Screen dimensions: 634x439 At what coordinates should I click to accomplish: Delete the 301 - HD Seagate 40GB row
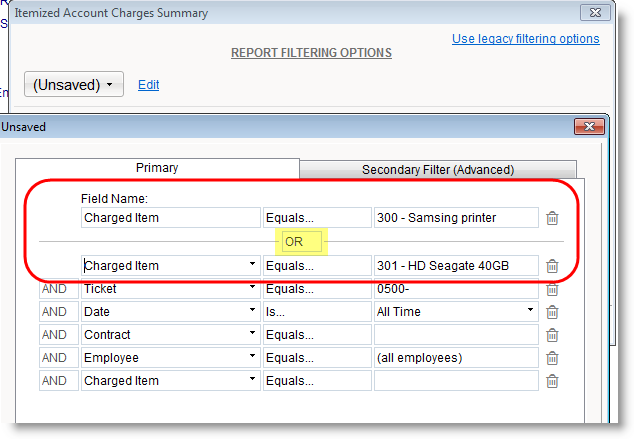(552, 266)
